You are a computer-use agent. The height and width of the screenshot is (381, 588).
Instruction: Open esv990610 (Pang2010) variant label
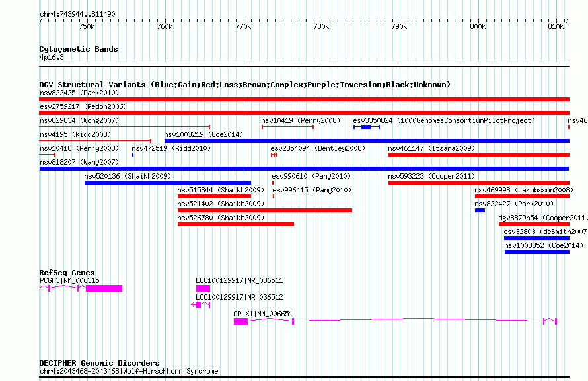pyautogui.click(x=311, y=176)
